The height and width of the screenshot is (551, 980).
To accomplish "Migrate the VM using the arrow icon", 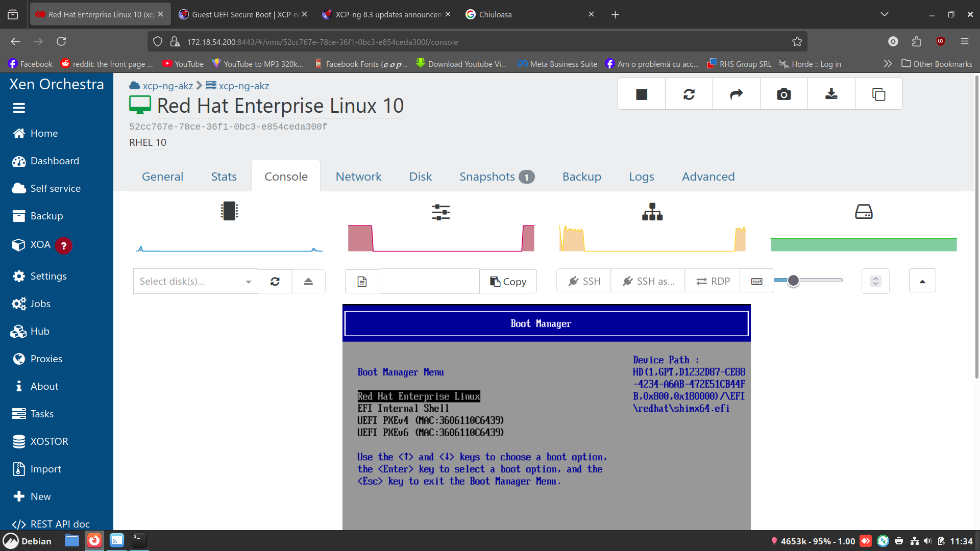I will pyautogui.click(x=736, y=94).
